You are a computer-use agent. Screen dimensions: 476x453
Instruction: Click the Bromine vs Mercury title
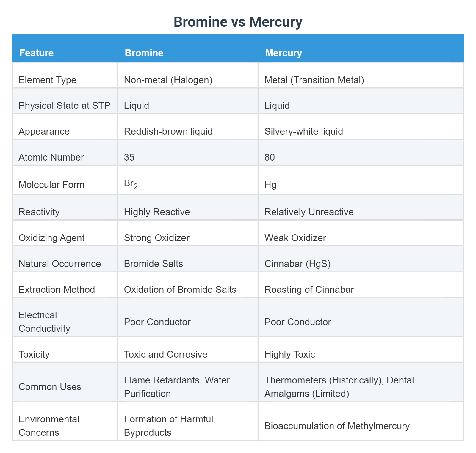click(x=238, y=22)
